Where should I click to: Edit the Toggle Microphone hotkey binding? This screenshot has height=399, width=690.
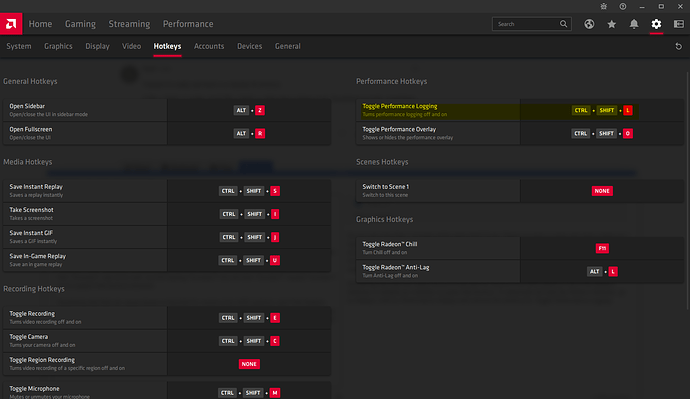249,393
